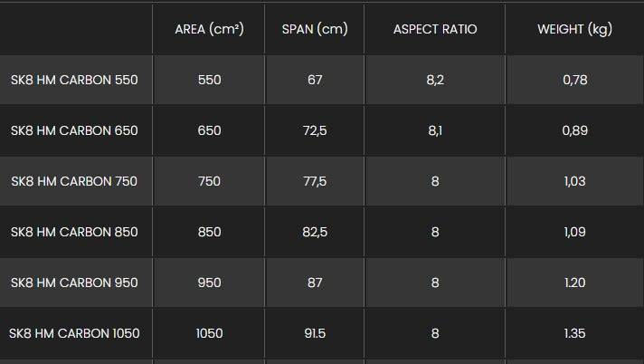Click the 72,5 span cell

point(315,130)
